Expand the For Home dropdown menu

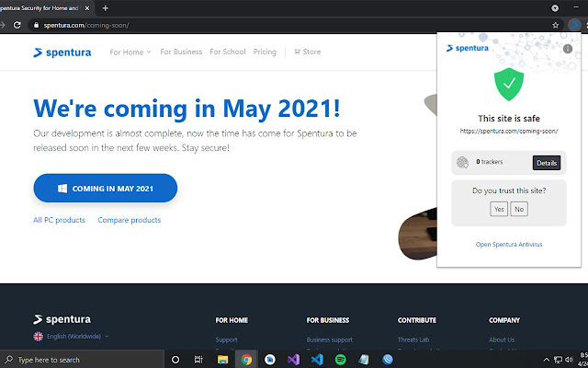click(130, 52)
